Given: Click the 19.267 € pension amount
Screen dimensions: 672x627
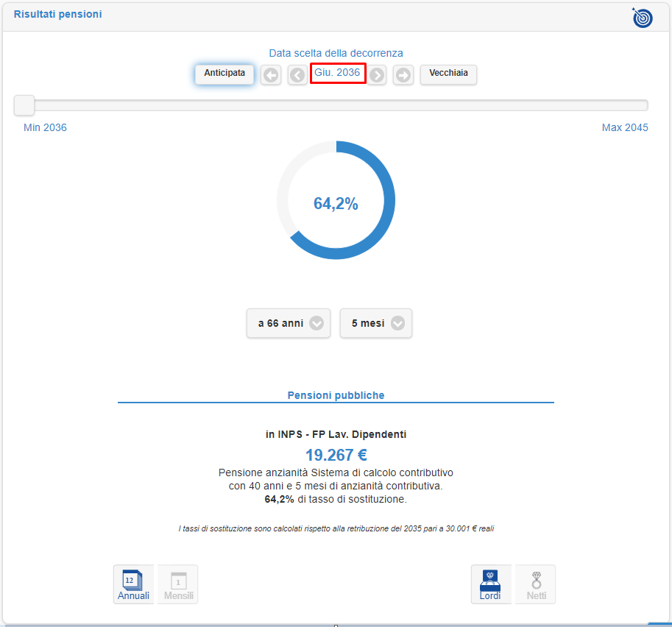Looking at the screenshot, I should (x=336, y=455).
